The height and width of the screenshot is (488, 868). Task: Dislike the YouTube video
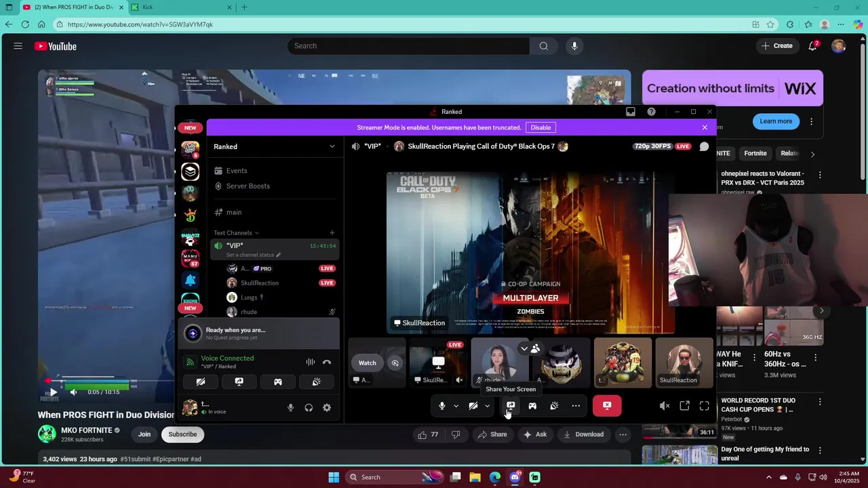(x=456, y=434)
